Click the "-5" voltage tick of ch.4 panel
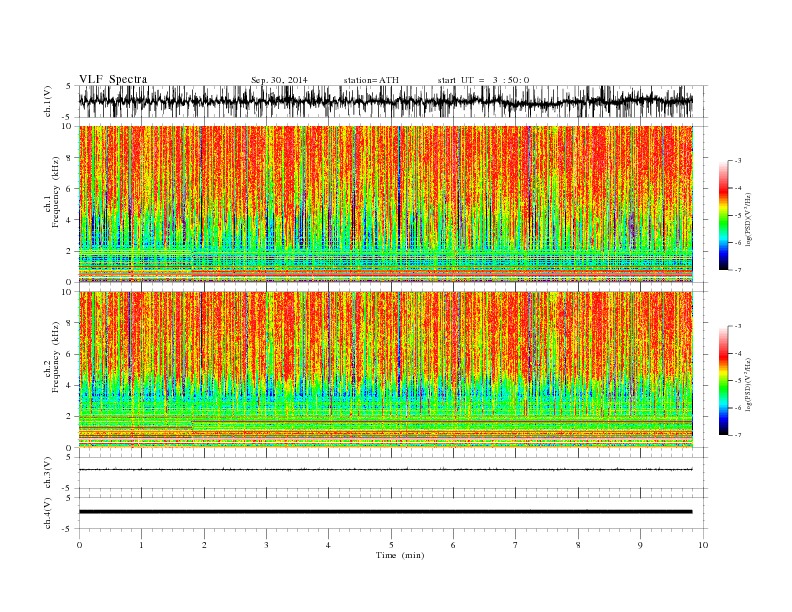This screenshot has width=792, height=612. tap(68, 529)
